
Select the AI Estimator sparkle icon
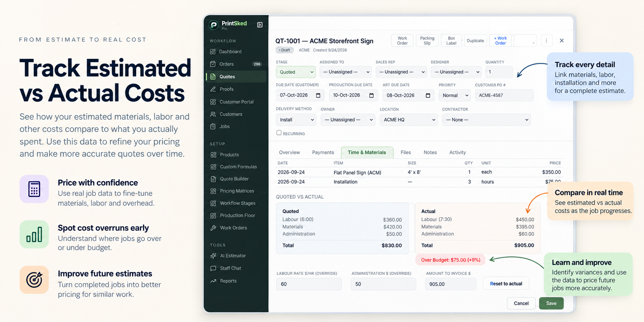pyautogui.click(x=213, y=256)
